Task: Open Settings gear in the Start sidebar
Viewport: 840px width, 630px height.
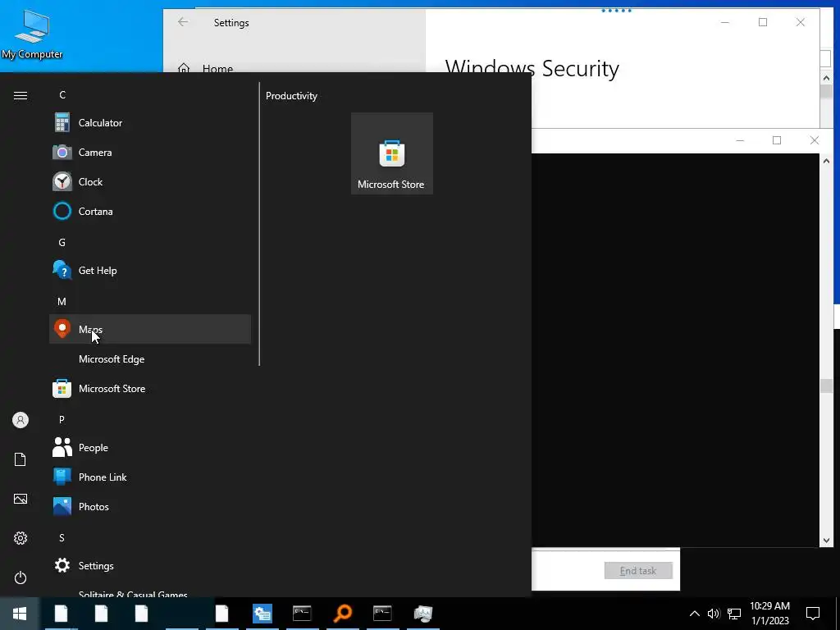Action: pos(21,538)
